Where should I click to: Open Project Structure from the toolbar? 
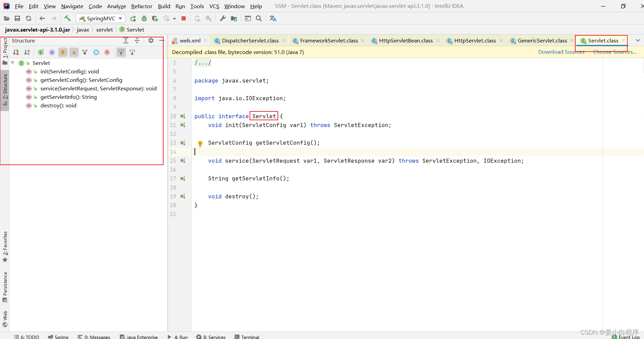click(x=234, y=19)
